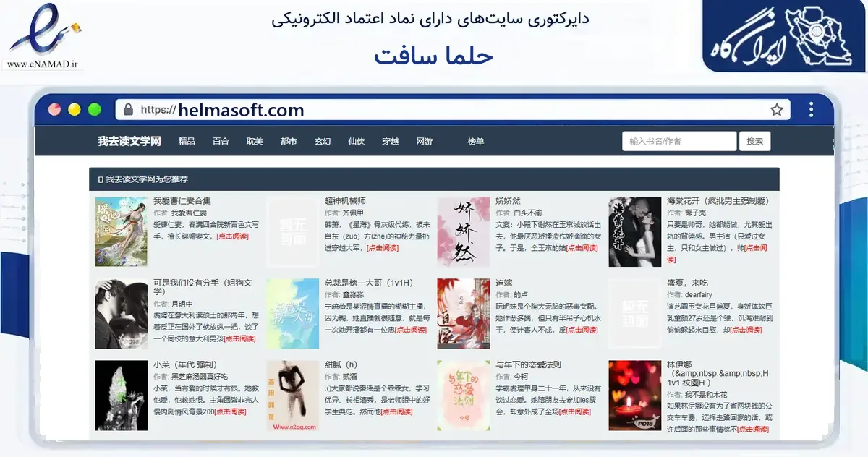Image resolution: width=868 pixels, height=457 pixels.
Task: Open the title 娇娇然
Action: (508, 201)
